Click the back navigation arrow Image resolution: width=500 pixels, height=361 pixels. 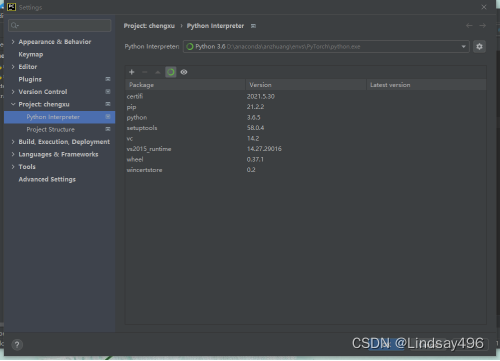469,26
